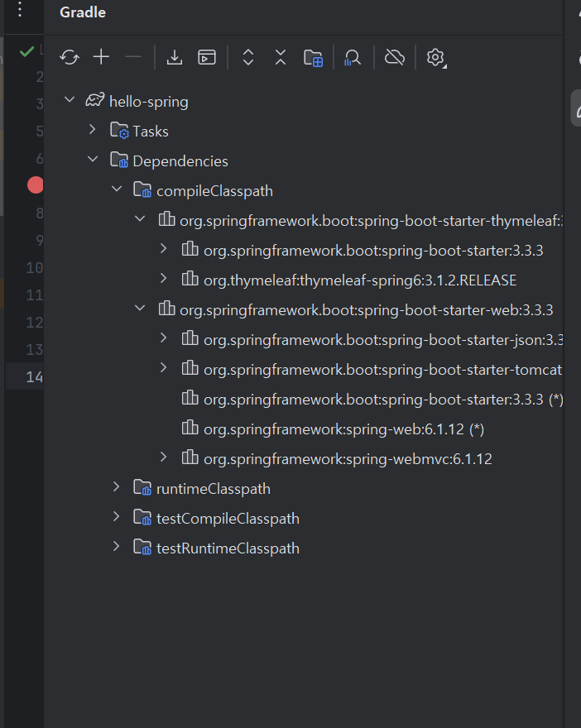Select the testCompileClasspath row
The image size is (581, 728).
304,518
